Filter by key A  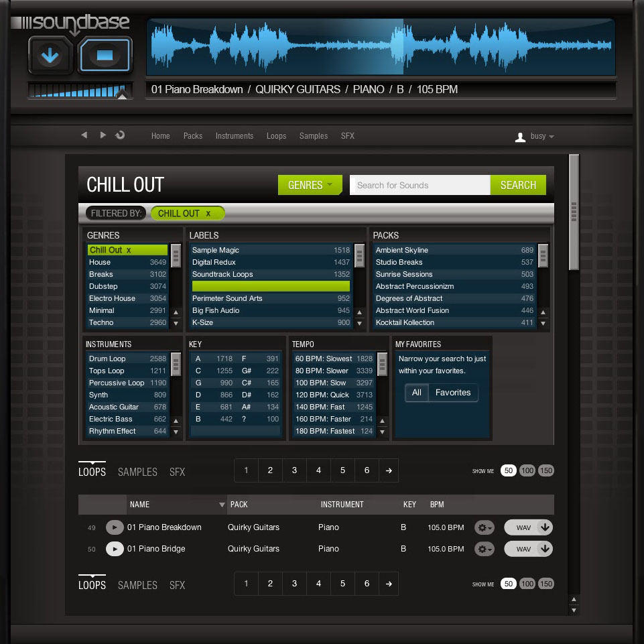point(214,359)
